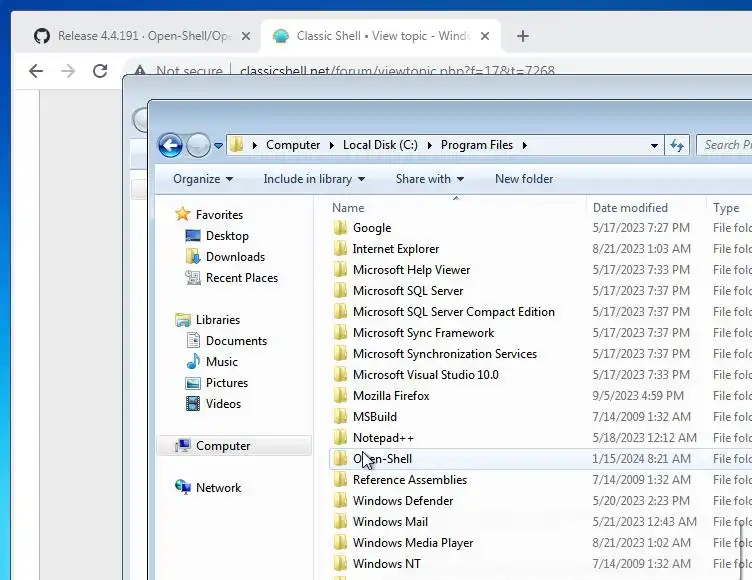
Task: Select Libraries in the navigation pane
Action: coord(218,320)
